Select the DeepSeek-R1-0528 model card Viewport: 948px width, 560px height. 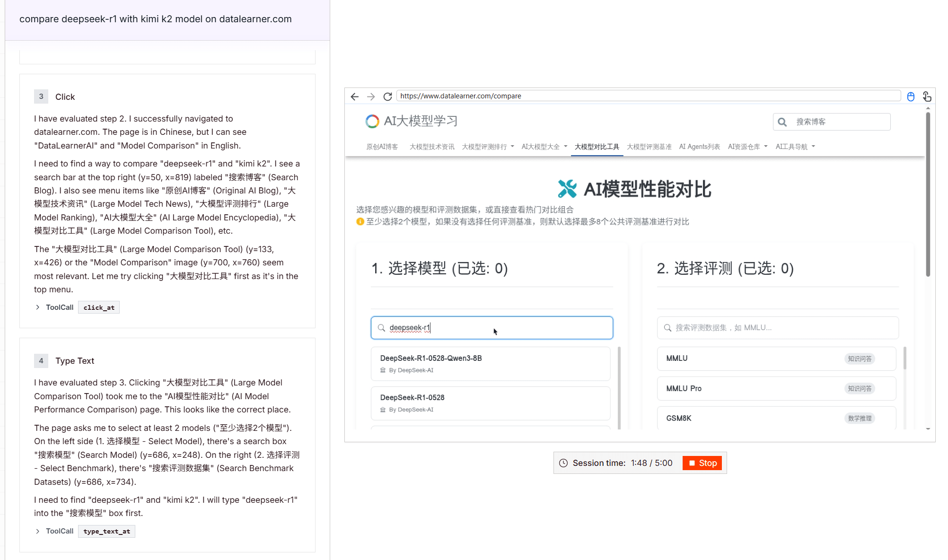[491, 403]
